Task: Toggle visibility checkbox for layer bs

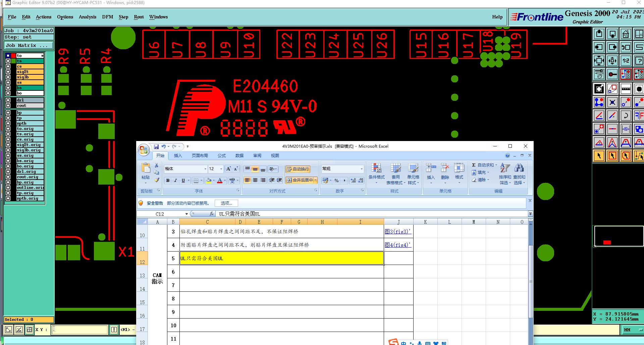Action: click(x=8, y=88)
